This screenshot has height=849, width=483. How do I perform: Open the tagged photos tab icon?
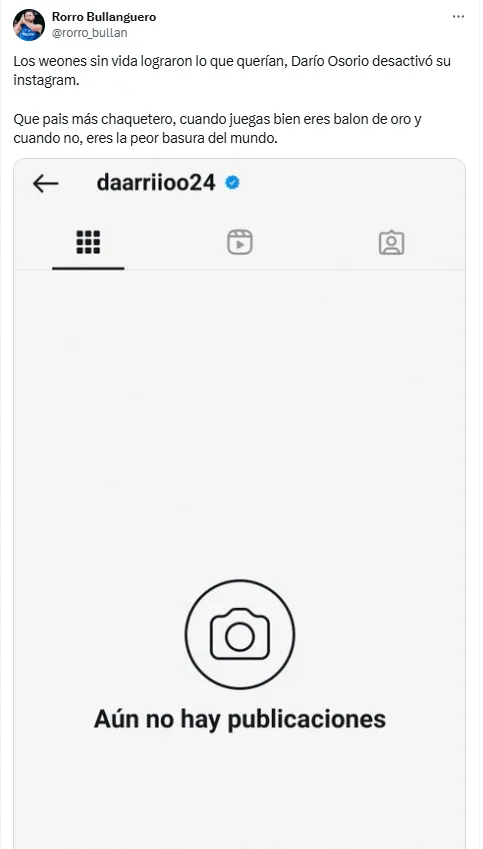click(391, 243)
